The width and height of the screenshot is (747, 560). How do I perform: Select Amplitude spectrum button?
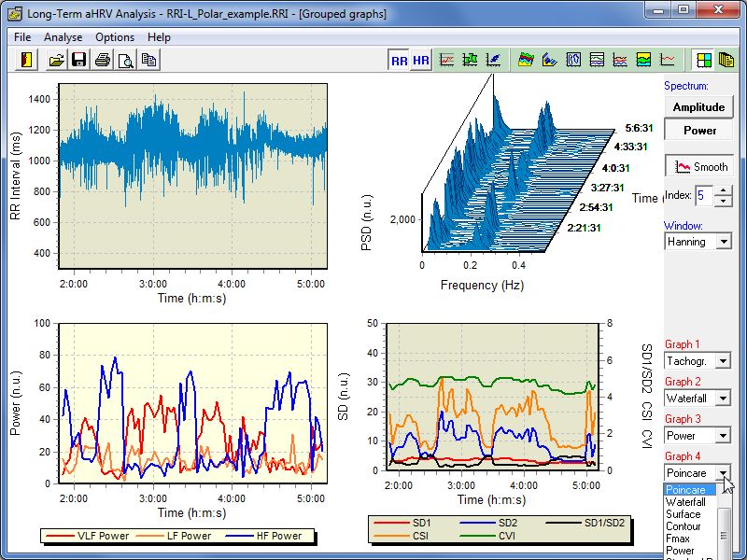[699, 107]
